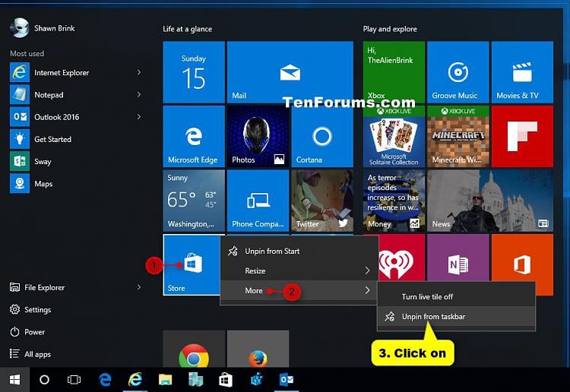The height and width of the screenshot is (392, 570).
Task: Launch the Google Chrome tile
Action: 194,349
